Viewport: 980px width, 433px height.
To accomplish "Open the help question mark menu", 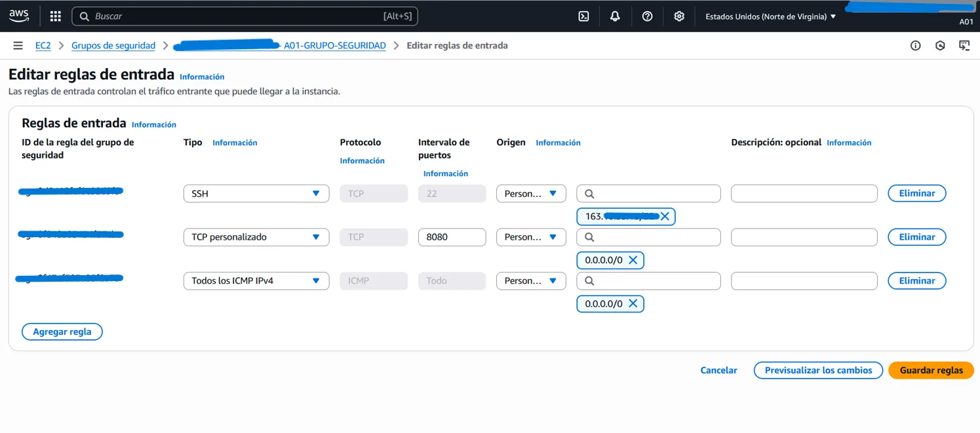I will point(647,16).
